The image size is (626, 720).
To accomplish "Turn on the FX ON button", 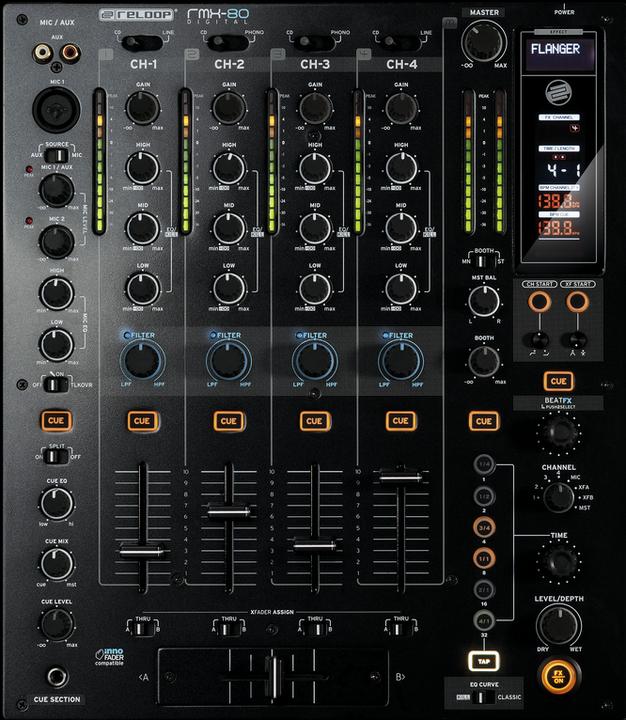I will pyautogui.click(x=558, y=677).
